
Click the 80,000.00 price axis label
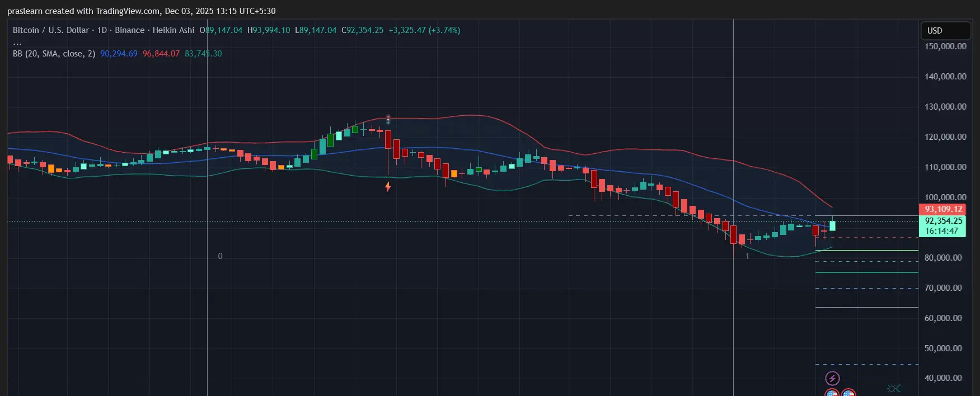[943, 258]
